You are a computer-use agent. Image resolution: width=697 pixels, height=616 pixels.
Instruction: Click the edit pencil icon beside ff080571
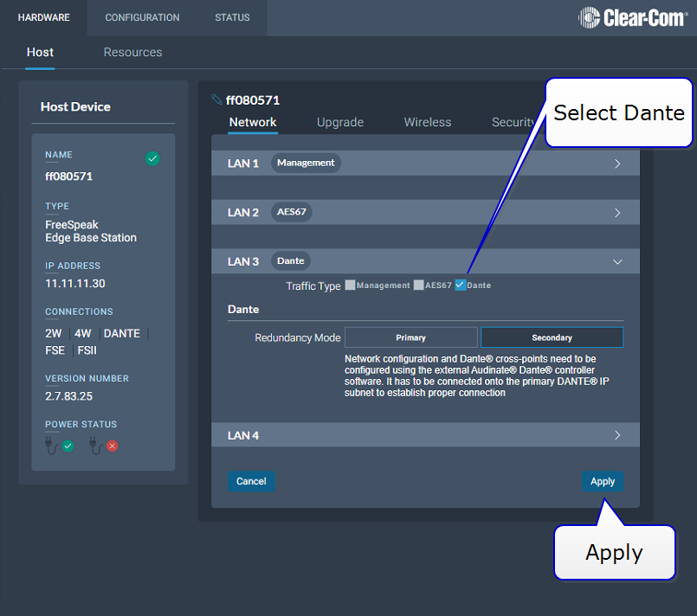pyautogui.click(x=216, y=100)
